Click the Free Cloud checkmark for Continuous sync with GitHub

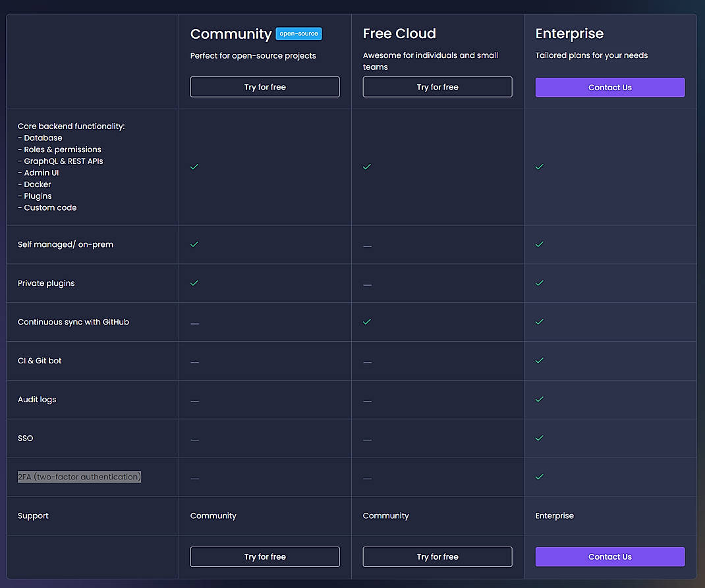pos(367,321)
